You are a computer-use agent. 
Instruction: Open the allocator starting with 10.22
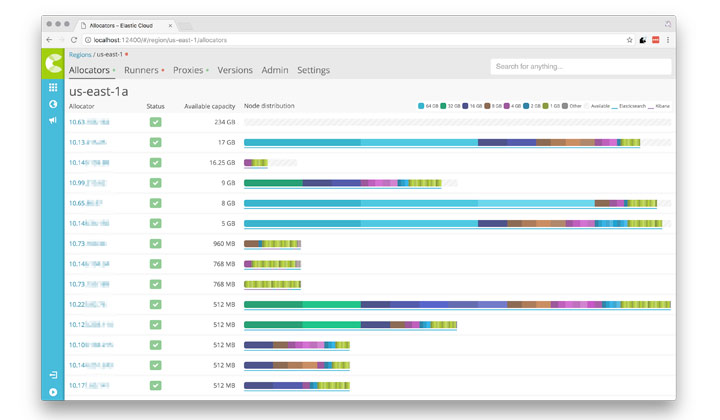(x=87, y=304)
